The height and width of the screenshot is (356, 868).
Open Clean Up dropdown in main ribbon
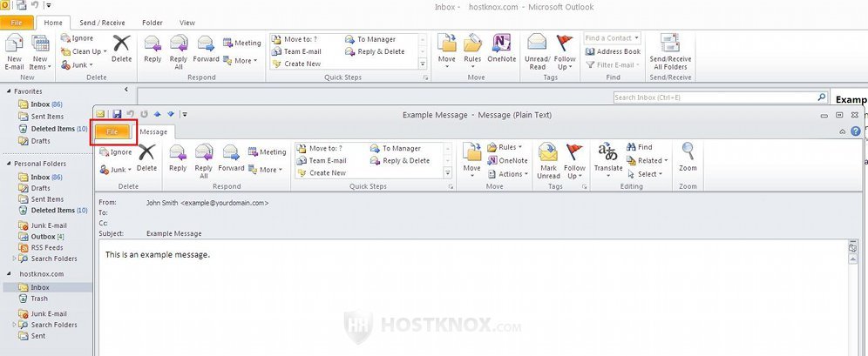click(84, 51)
